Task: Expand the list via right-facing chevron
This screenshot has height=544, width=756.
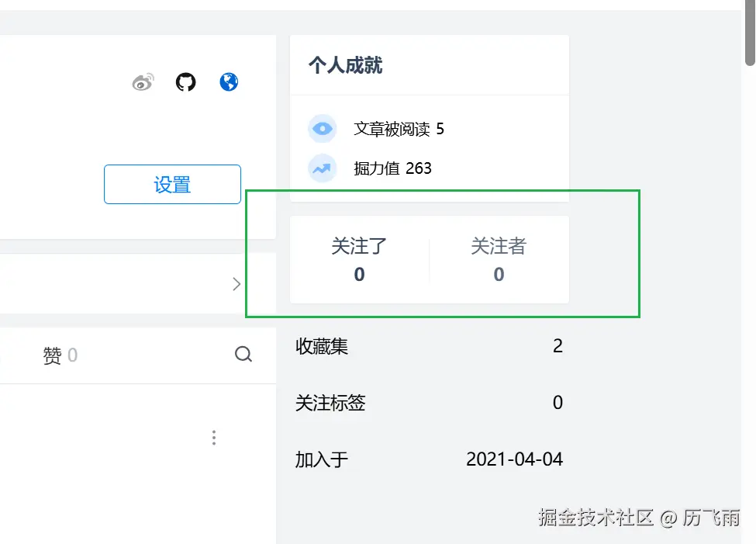Action: [x=237, y=284]
